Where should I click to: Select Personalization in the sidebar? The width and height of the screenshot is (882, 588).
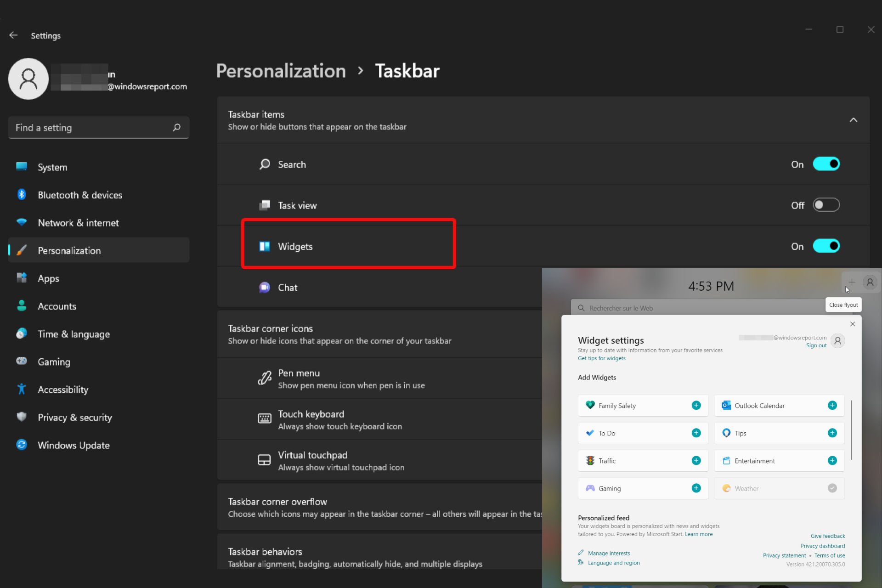(x=99, y=250)
